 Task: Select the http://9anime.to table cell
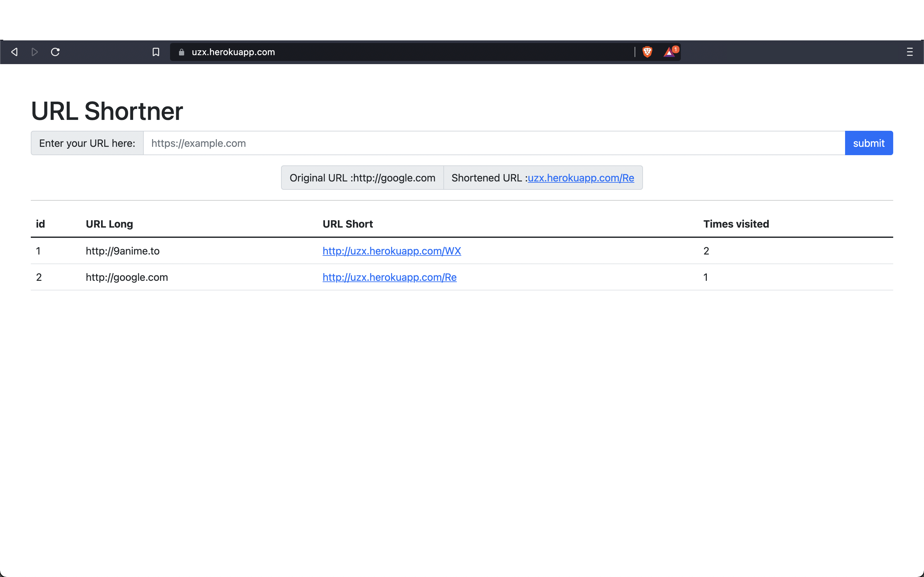pyautogui.click(x=123, y=251)
